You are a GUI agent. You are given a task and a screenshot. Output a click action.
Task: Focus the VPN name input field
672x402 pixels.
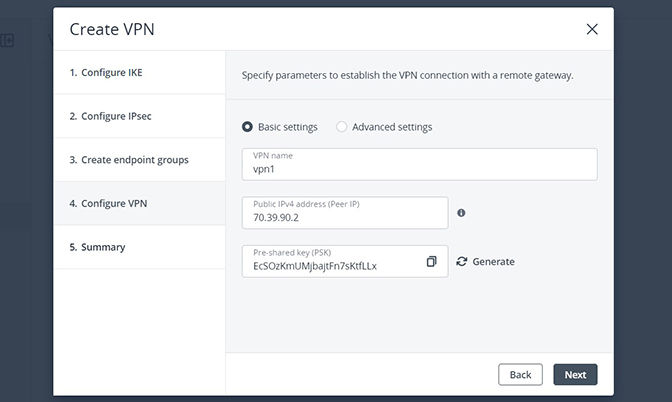tap(420, 164)
